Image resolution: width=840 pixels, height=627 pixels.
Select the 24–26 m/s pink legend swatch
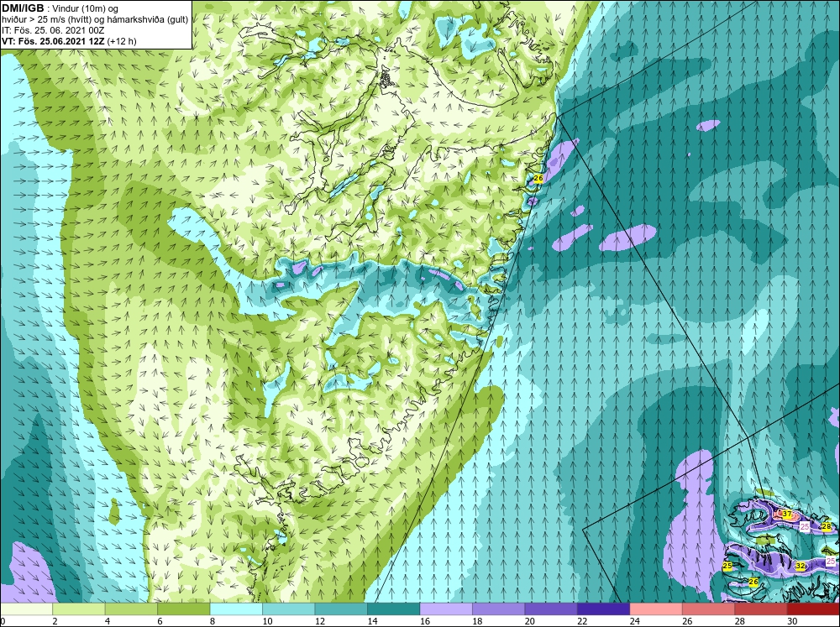tap(656, 609)
